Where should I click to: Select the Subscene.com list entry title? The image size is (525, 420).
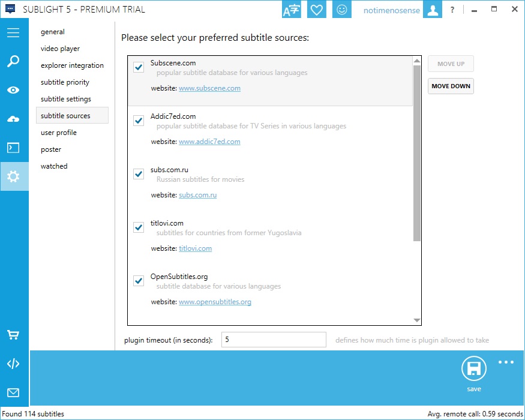[x=173, y=63]
